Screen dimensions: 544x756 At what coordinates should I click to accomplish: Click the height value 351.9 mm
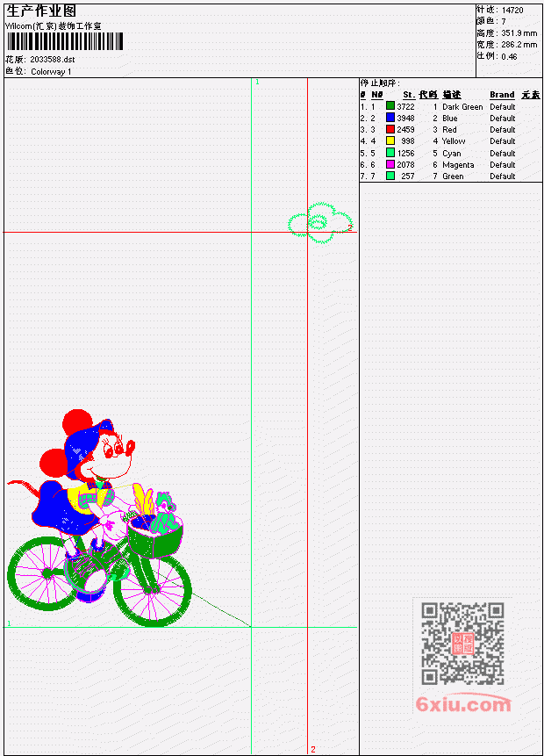tap(519, 33)
